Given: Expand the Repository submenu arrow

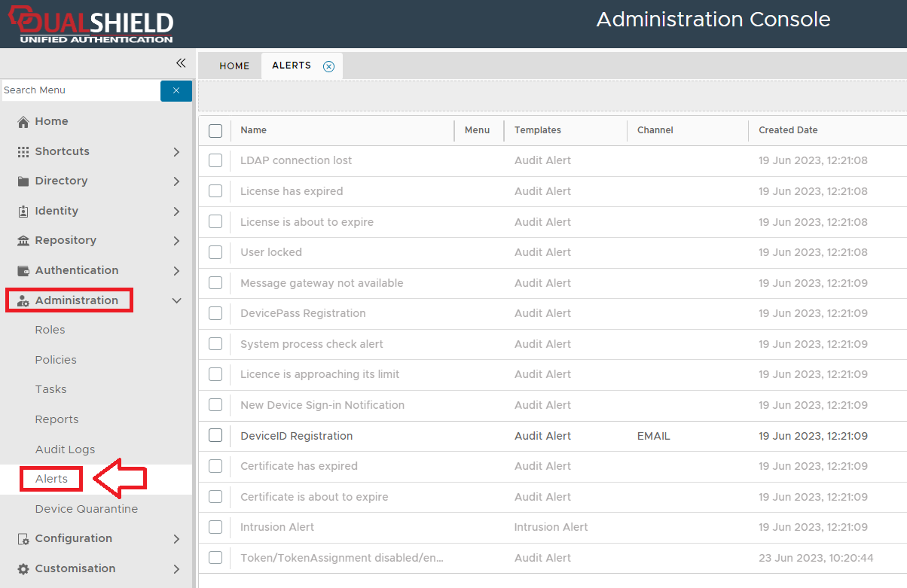Looking at the screenshot, I should tap(177, 241).
